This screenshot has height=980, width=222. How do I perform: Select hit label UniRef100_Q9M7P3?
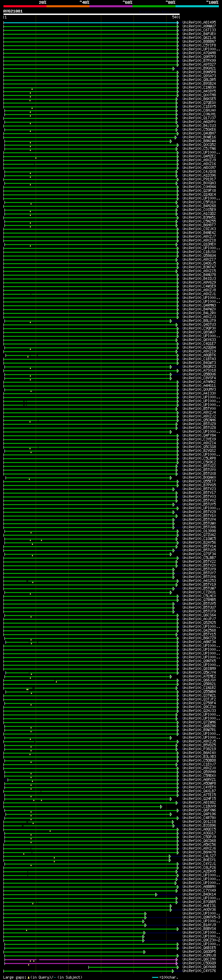[x=199, y=57]
